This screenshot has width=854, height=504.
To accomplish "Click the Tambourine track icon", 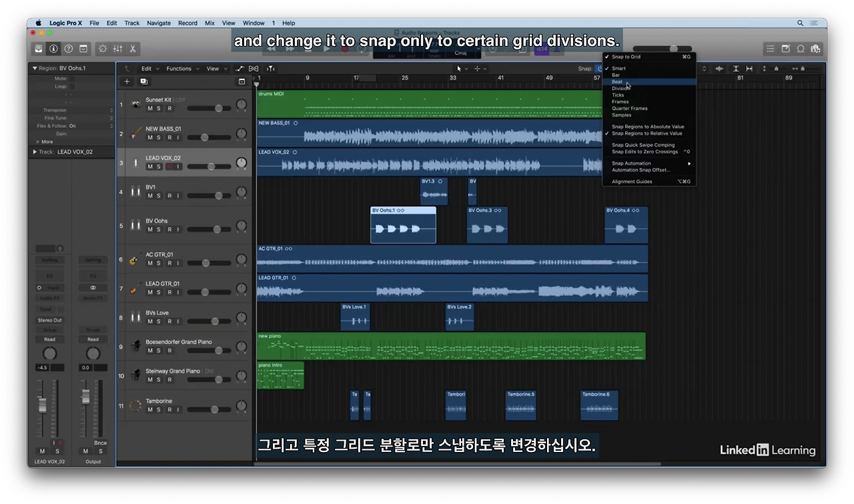I will pos(135,405).
